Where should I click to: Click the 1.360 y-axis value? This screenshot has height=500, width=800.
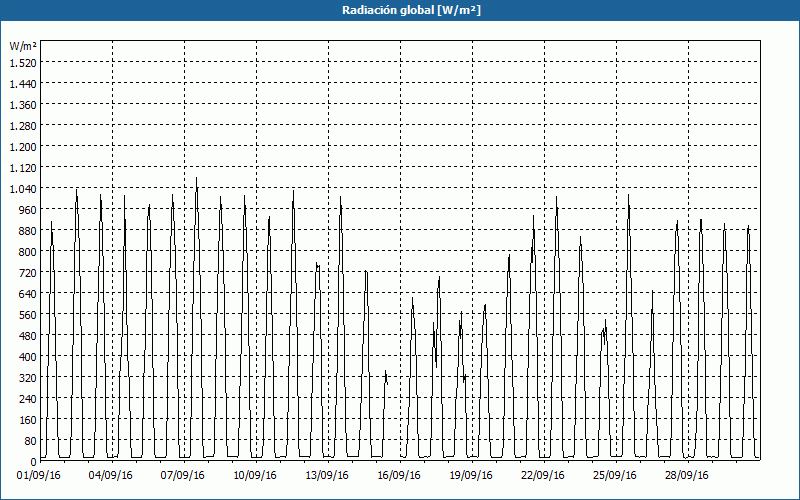pos(23,105)
